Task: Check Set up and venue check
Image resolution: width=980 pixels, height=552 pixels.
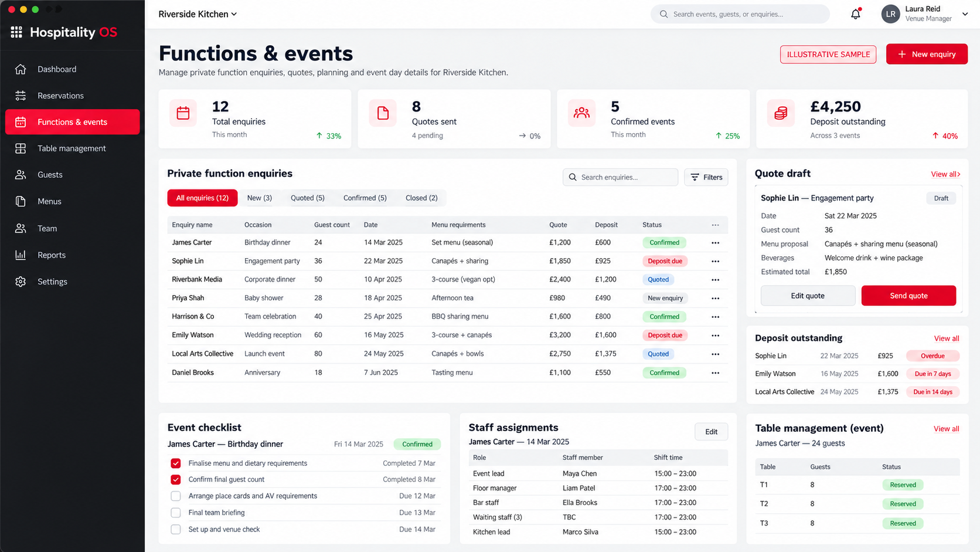Action: click(176, 530)
